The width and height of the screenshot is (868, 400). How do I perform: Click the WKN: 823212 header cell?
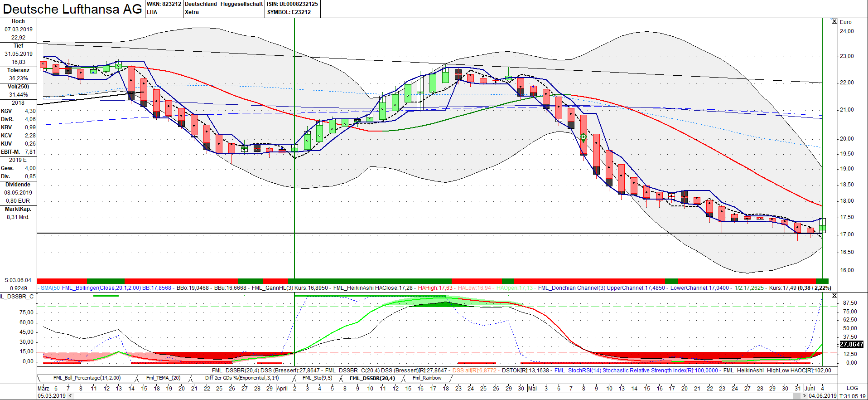click(x=164, y=4)
